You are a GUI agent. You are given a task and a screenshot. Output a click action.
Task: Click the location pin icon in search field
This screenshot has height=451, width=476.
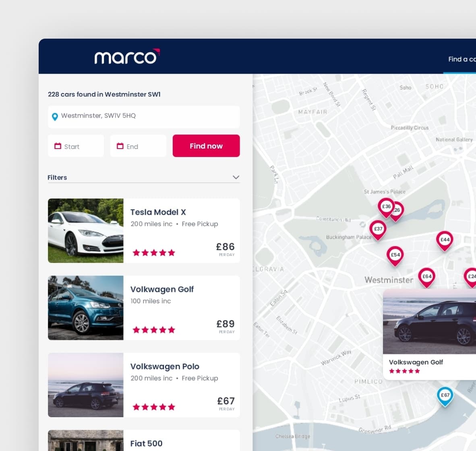[x=55, y=116]
